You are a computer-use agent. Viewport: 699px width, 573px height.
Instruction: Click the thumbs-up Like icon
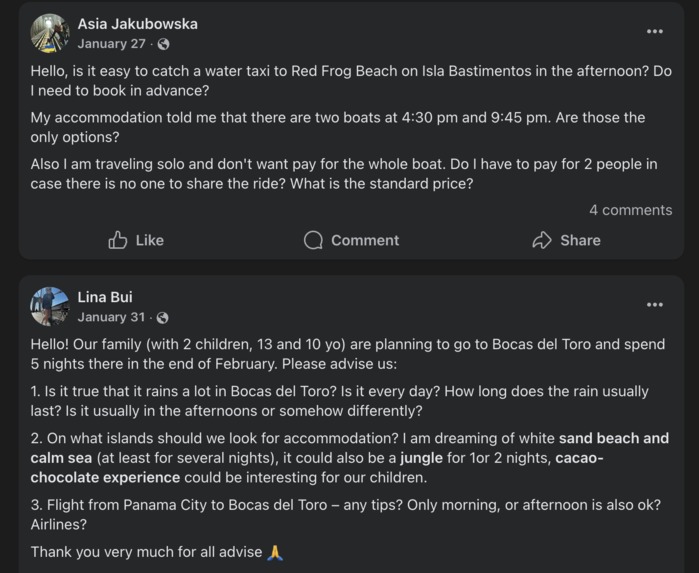coord(118,240)
